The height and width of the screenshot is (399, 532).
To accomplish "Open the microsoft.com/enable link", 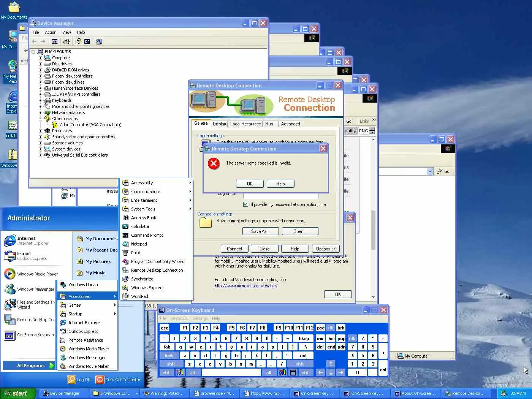I will (x=246, y=286).
